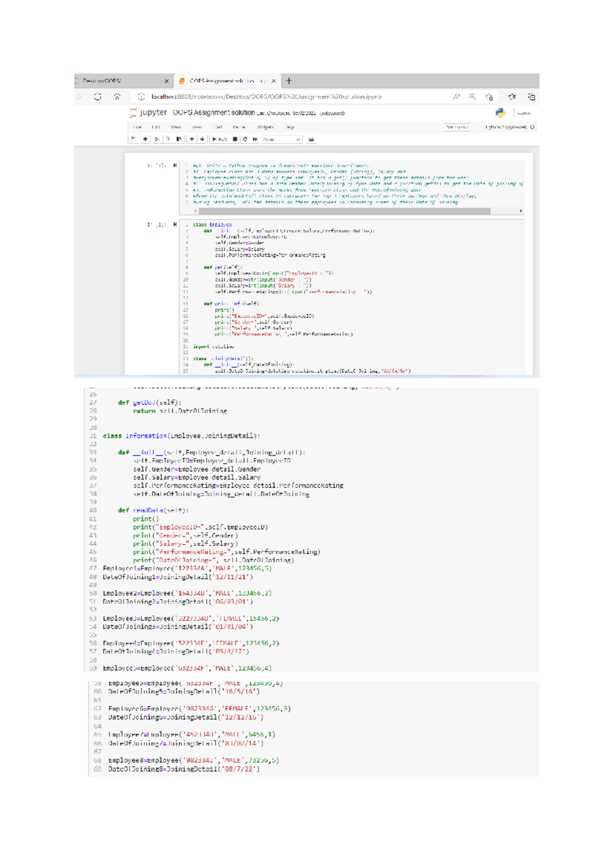Click the scroll right arrow in first cell
613x868 pixels.
521,211
